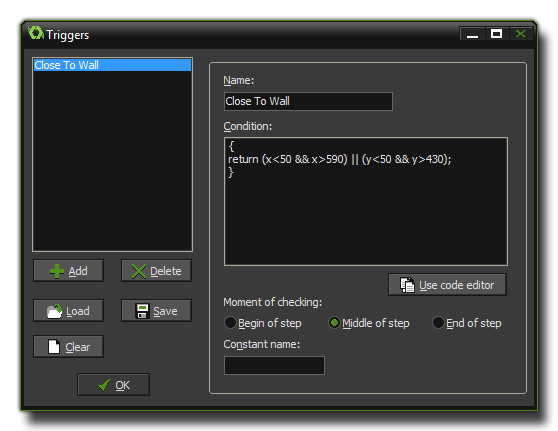558x431 pixels.
Task: Click the Delete button label
Action: (x=165, y=271)
